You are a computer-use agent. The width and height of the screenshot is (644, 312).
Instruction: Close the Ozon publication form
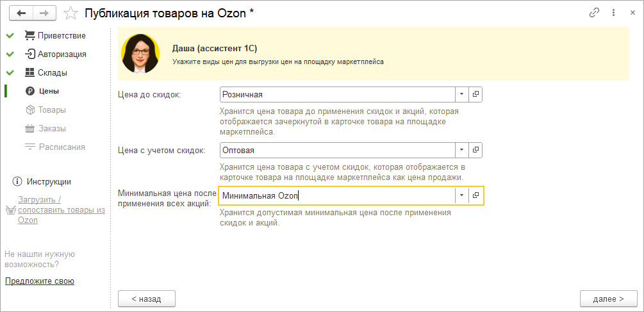pyautogui.click(x=632, y=13)
